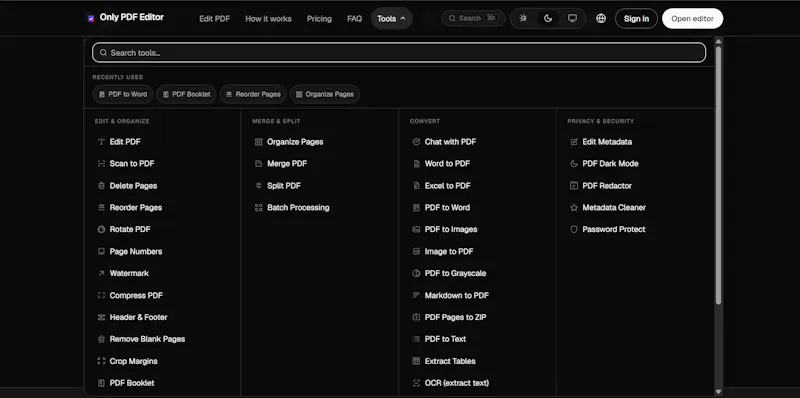
Task: Click the Edit PDF tool icon in menu
Action: point(101,142)
